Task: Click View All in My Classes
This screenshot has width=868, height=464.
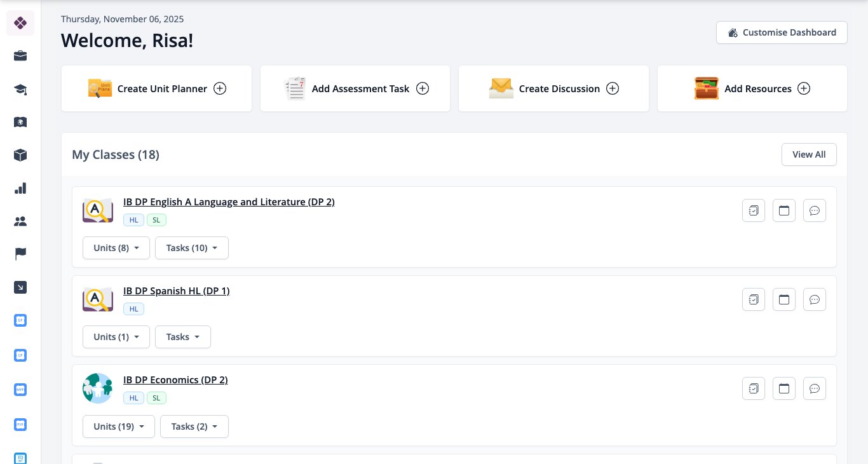Action: click(809, 154)
